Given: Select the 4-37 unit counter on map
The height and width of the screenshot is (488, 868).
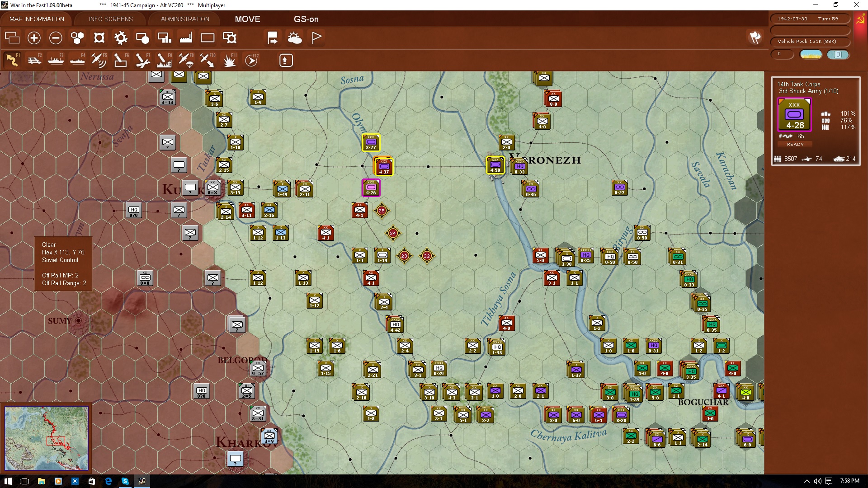Looking at the screenshot, I should 384,166.
